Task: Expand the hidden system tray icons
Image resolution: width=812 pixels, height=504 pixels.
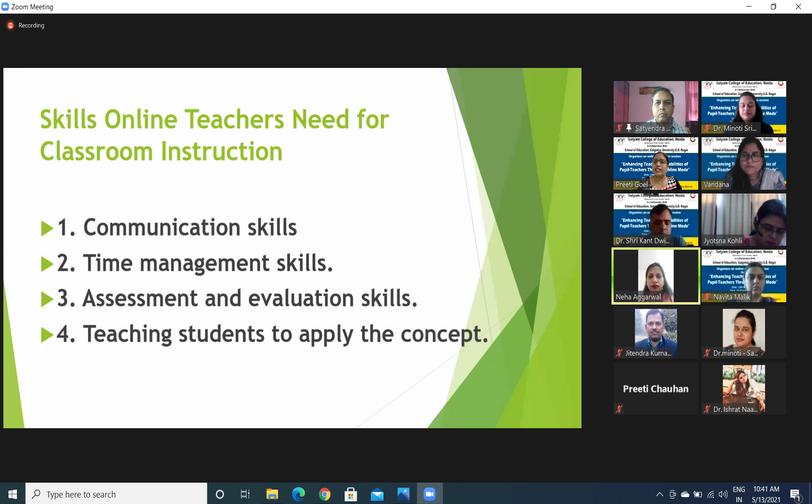Action: 659,494
